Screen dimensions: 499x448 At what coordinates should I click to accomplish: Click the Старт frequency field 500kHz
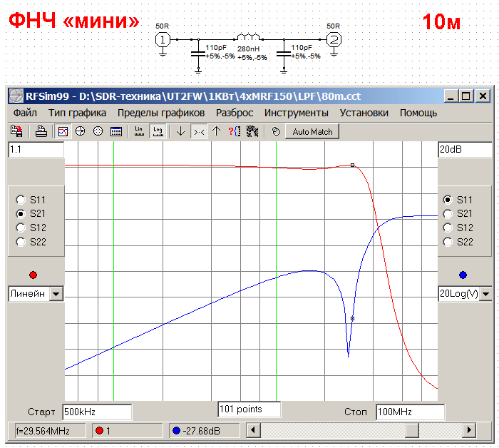point(97,412)
